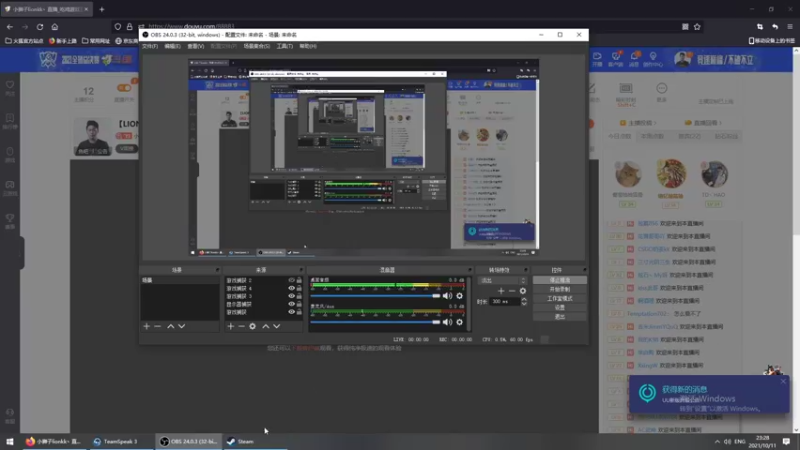The width and height of the screenshot is (800, 450).
Task: Open OBS 设置 settings from the controls
Action: click(560, 308)
